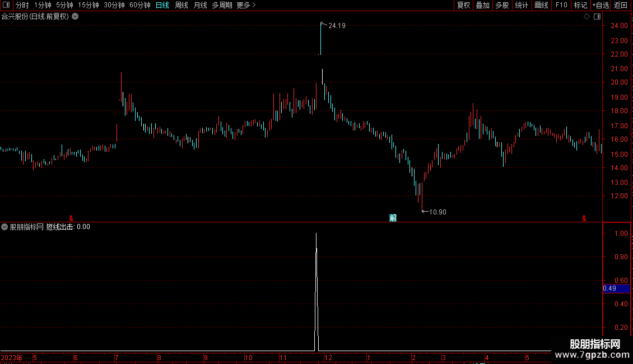Screen dimensions: 633x364
Task: Click 返回 to go back
Action: (x=621, y=5)
